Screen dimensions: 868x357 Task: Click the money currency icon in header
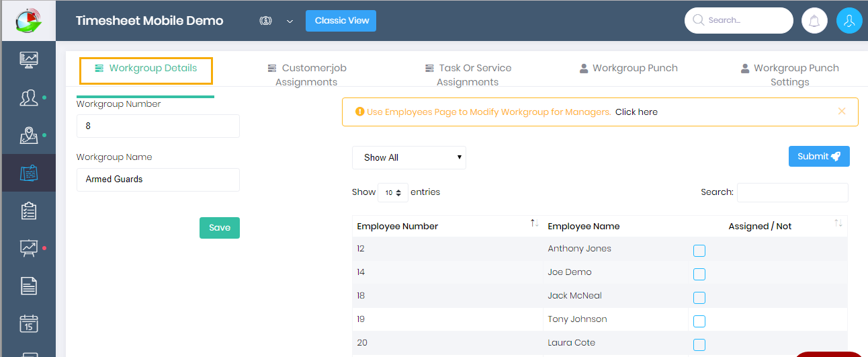click(265, 21)
